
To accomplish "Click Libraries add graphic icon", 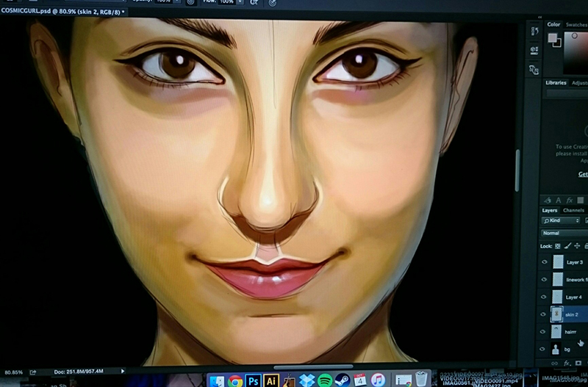I will [548, 200].
